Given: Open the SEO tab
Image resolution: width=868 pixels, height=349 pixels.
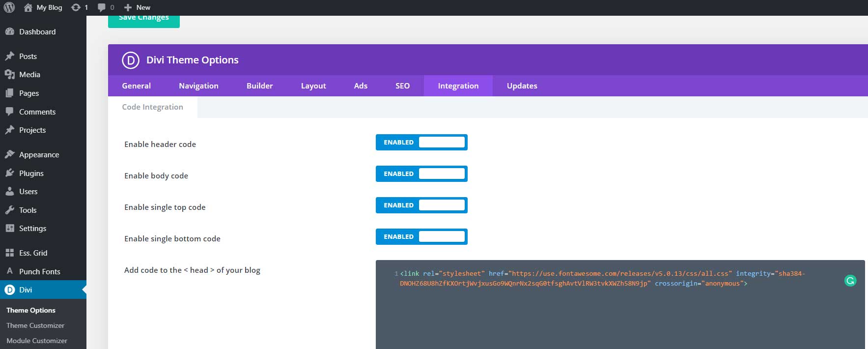Looking at the screenshot, I should [402, 86].
